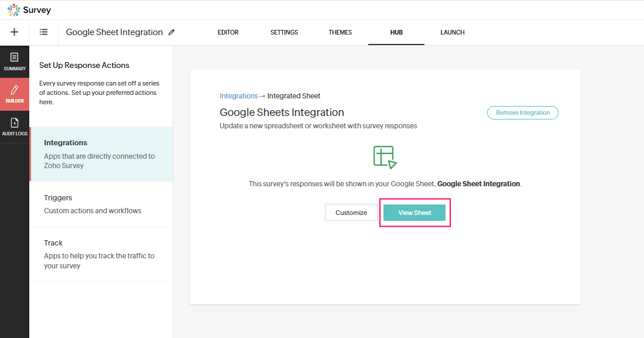The height and width of the screenshot is (338, 644).
Task: Click the View Sheet button
Action: click(x=415, y=213)
